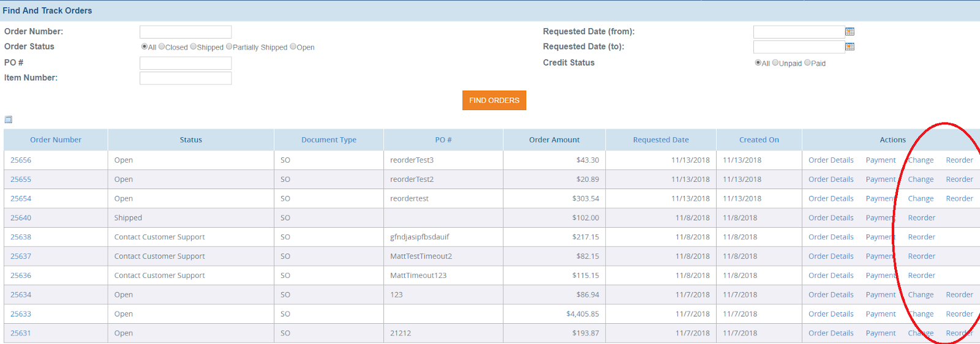Select the Closed order status radio
This screenshot has width=980, height=344.
[x=162, y=47]
